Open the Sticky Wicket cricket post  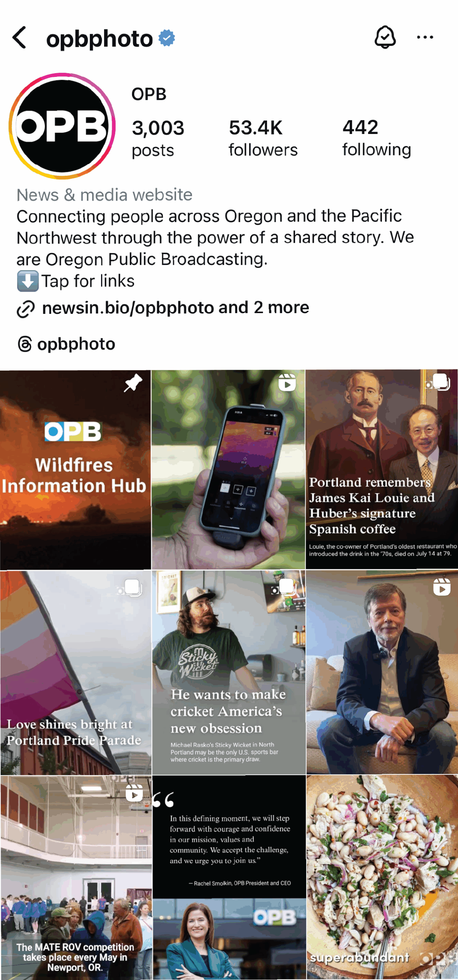228,672
